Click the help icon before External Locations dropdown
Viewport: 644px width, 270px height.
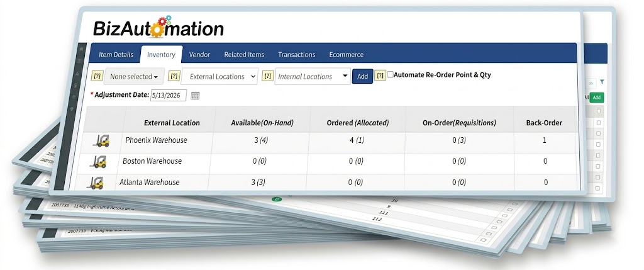point(174,76)
